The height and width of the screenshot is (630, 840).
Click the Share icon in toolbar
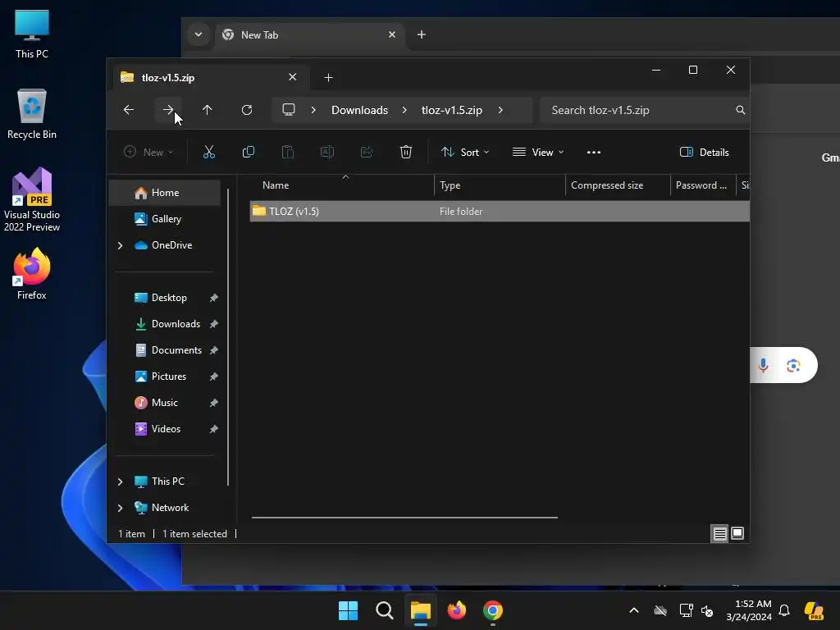367,152
